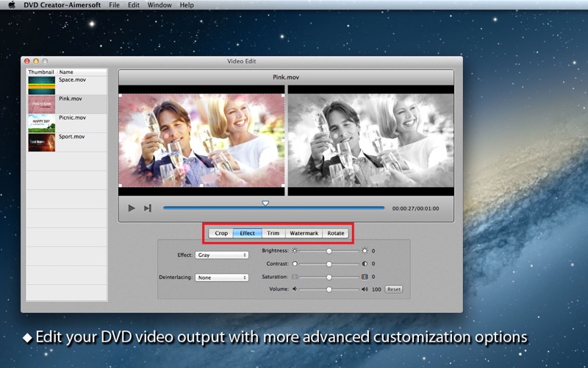
Task: Click the original color preview image
Action: click(201, 141)
